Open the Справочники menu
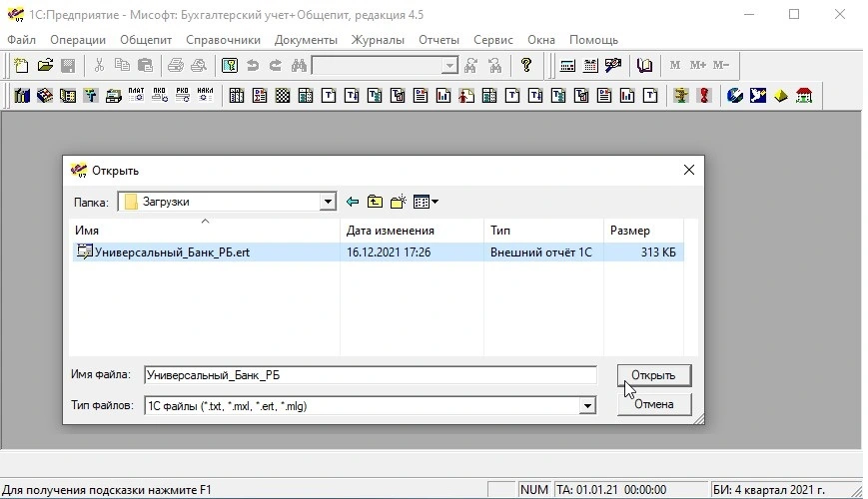Image resolution: width=868 pixels, height=499 pixels. pyautogui.click(x=222, y=40)
